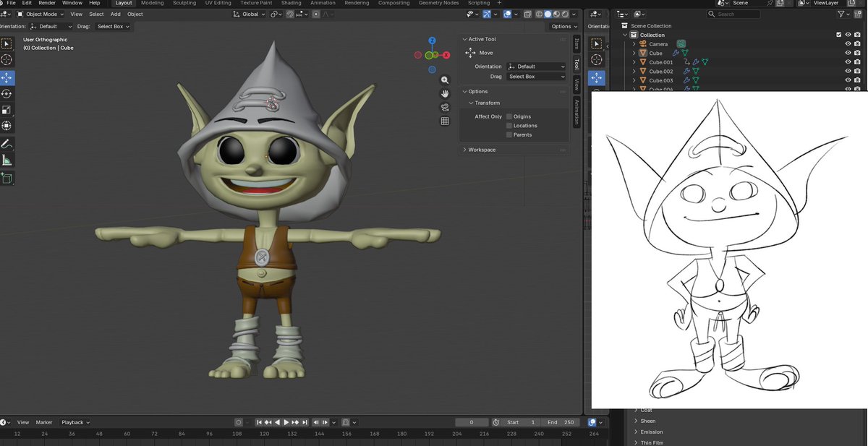868x446 pixels.
Task: Click the play animation button
Action: (286, 422)
